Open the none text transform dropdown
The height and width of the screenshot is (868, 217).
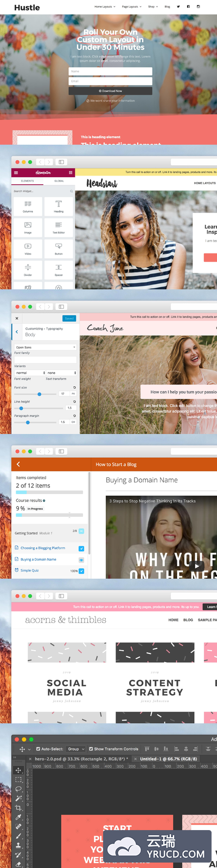(61, 373)
